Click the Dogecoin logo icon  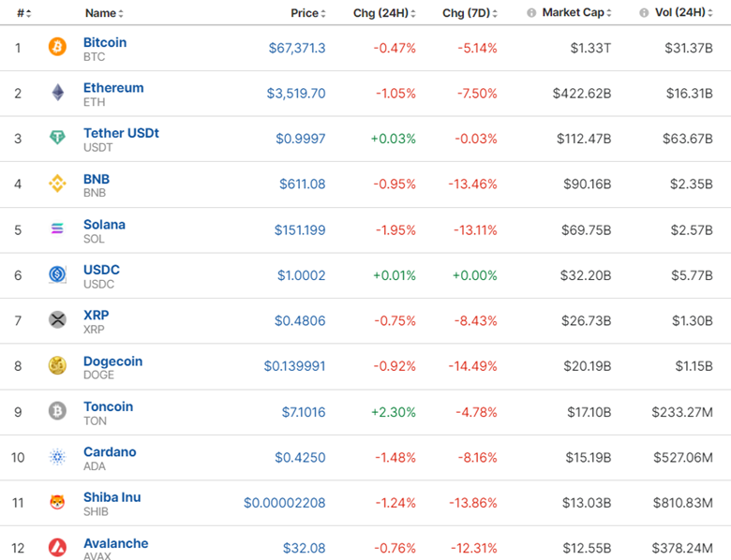tap(57, 365)
